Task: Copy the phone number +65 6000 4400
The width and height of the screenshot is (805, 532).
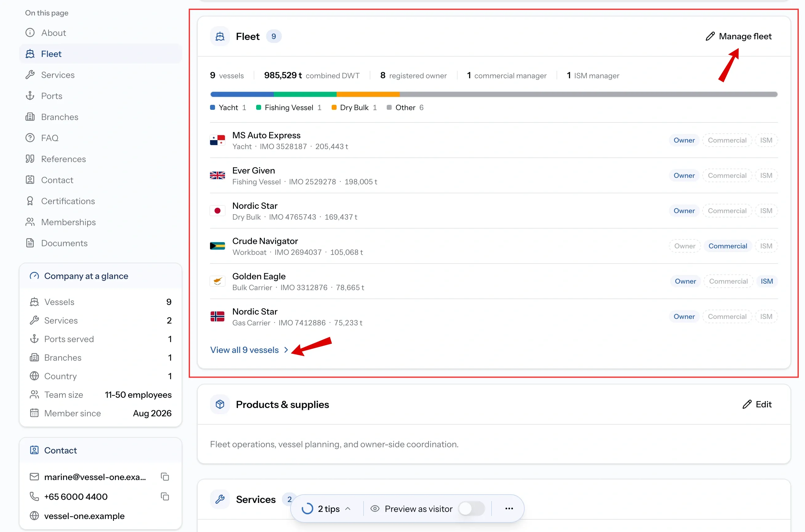Action: (x=165, y=496)
